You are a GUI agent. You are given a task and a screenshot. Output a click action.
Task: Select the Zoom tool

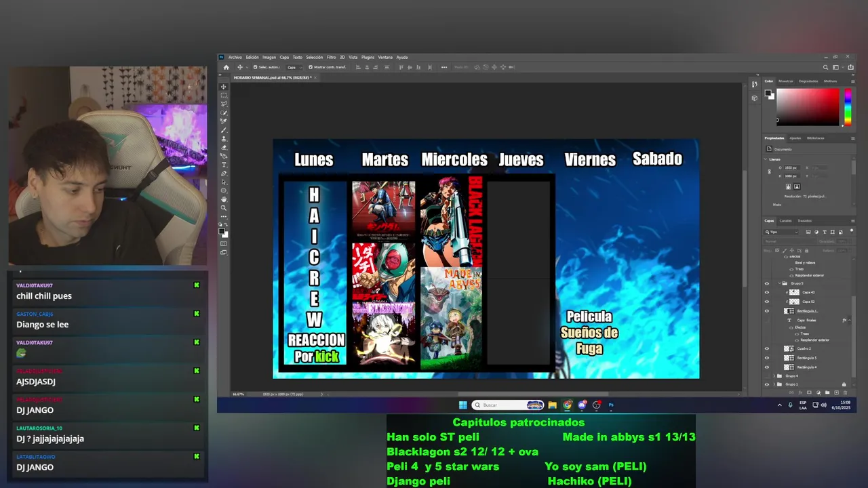[x=224, y=208]
